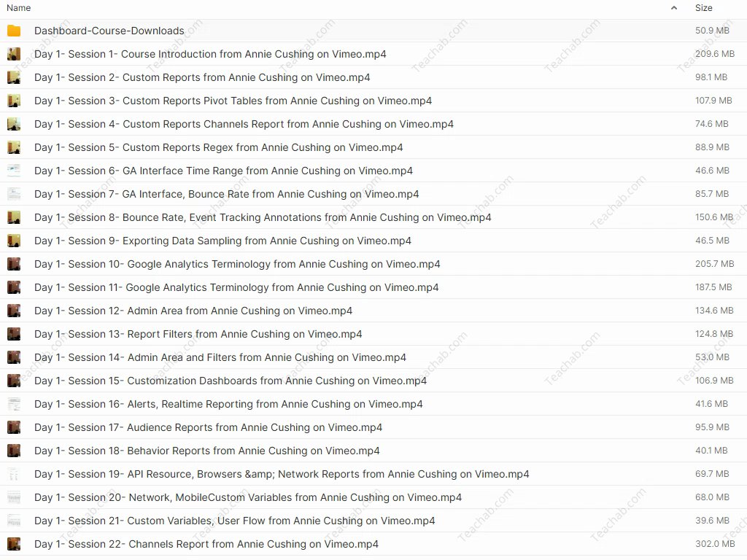Toggle the sort direction arrow next to Size
The height and width of the screenshot is (560, 747).
point(675,8)
